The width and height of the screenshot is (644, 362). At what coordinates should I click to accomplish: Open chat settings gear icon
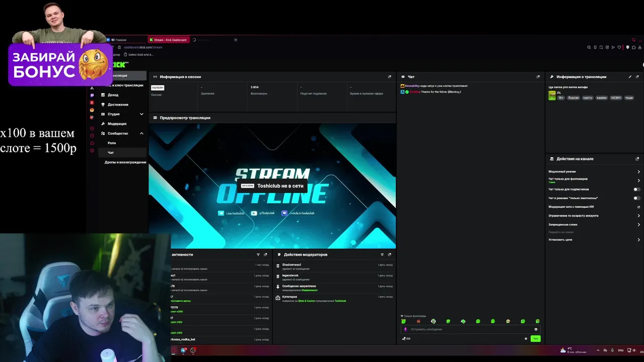click(526, 338)
